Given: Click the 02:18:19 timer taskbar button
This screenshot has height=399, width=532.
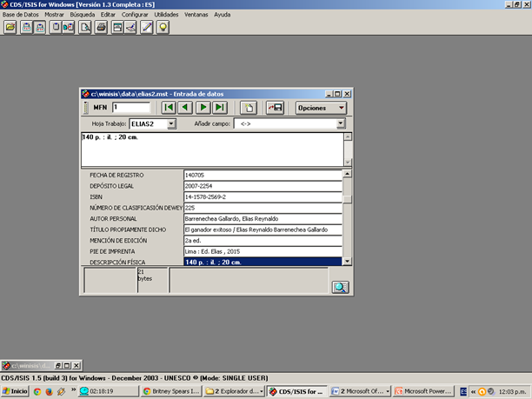Looking at the screenshot, I should 109,391.
